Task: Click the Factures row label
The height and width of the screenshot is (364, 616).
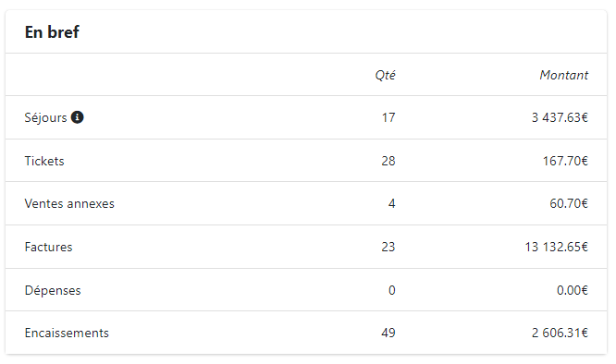Action: coord(48,247)
